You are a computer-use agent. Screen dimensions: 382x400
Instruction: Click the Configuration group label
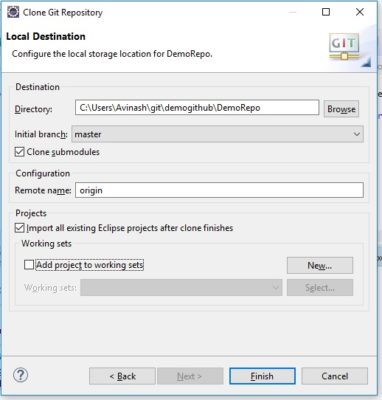[x=43, y=173]
